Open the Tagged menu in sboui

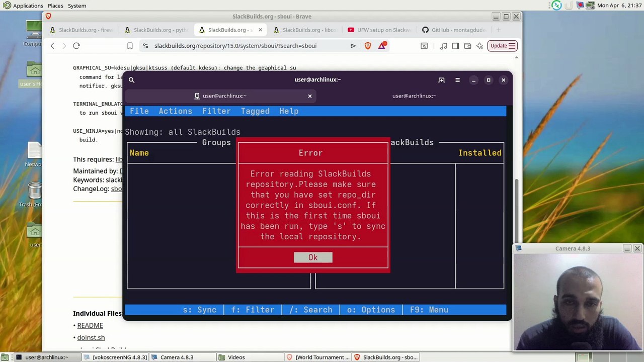[x=255, y=111]
